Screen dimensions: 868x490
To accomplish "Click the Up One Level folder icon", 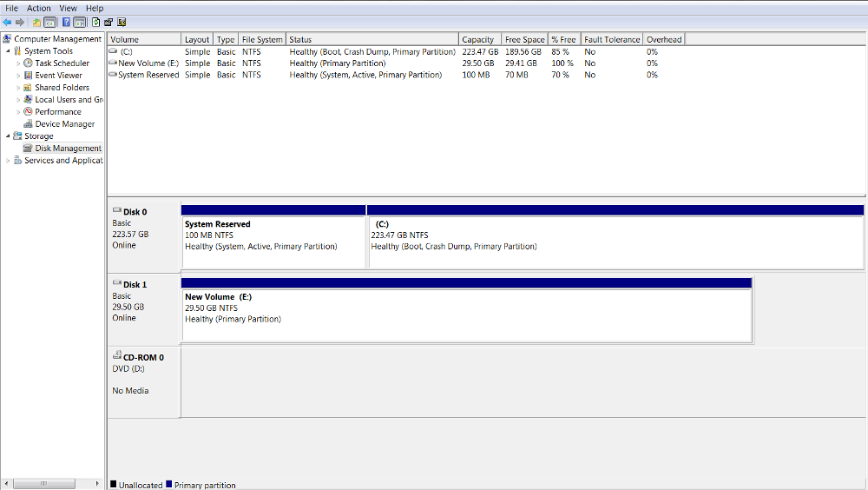I will (36, 22).
